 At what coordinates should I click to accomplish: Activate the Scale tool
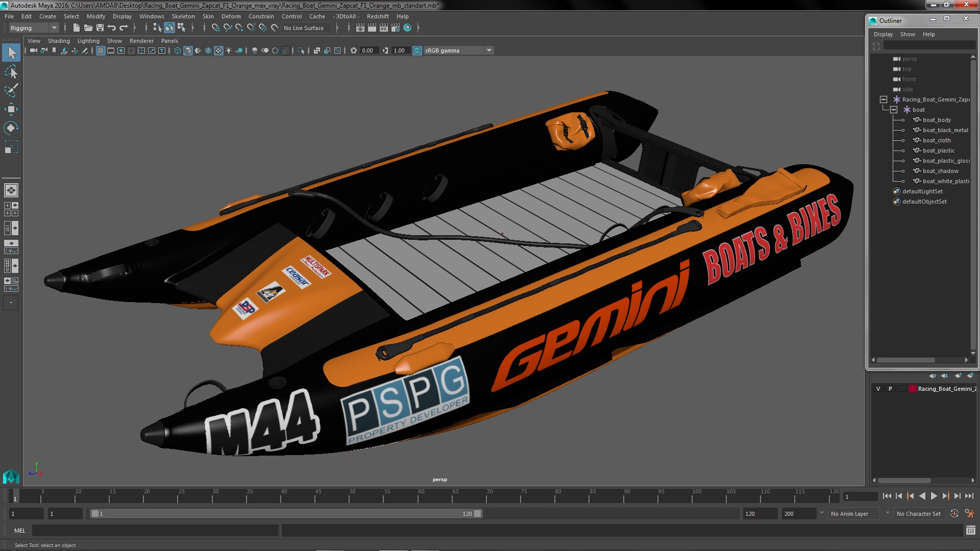click(11, 147)
